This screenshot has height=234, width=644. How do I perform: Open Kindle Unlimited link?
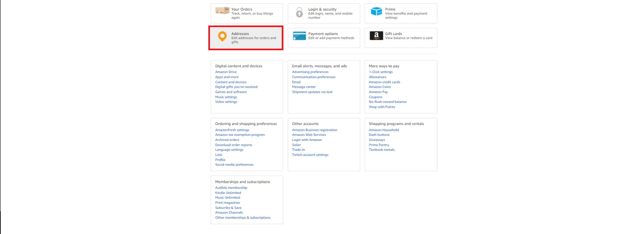coord(228,193)
